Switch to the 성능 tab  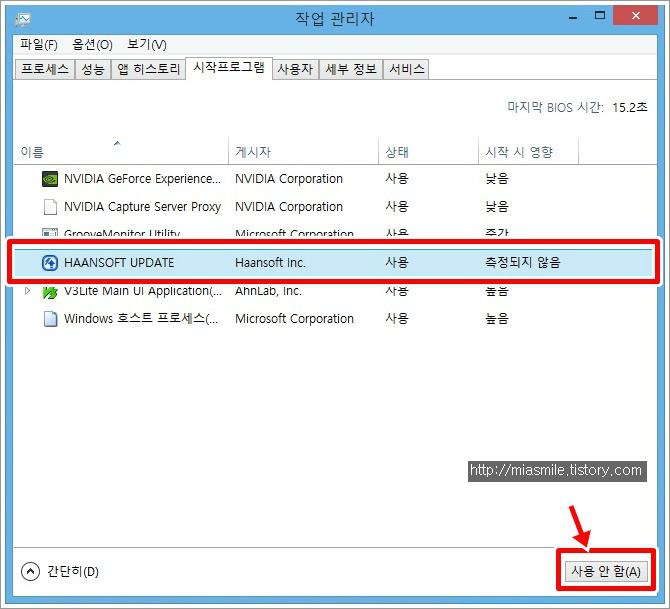click(93, 69)
